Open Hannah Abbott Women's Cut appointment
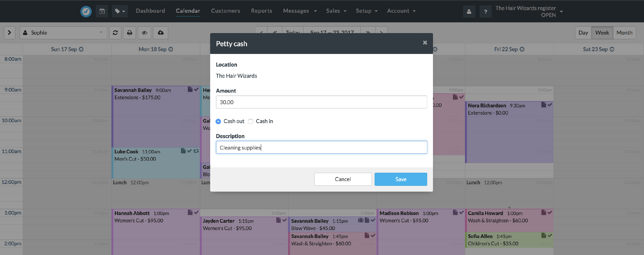 pyautogui.click(x=155, y=232)
